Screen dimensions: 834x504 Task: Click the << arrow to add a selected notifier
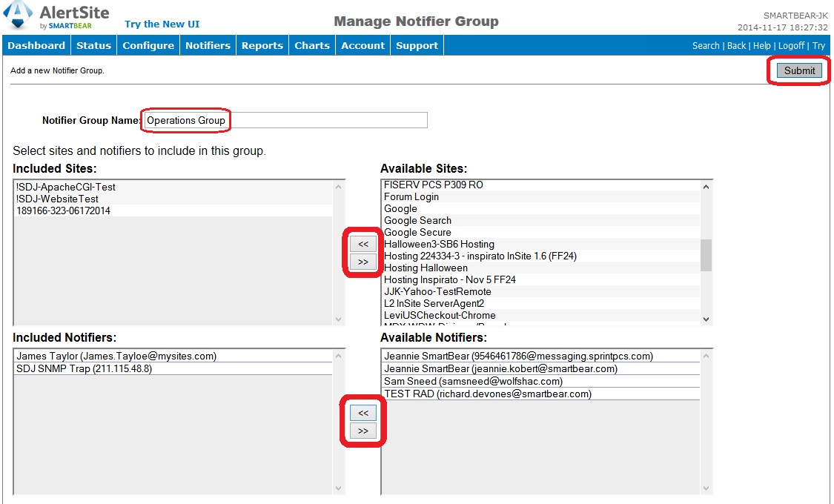(x=362, y=413)
